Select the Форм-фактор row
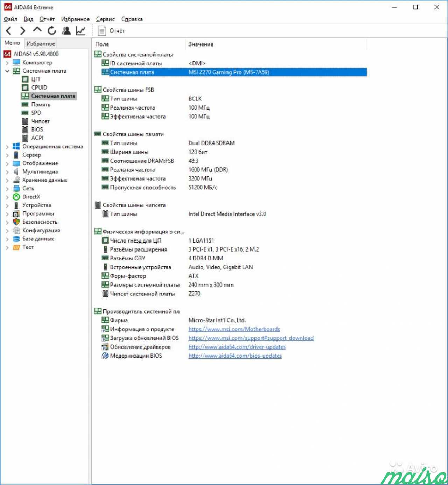Image resolution: width=448 pixels, height=485 pixels. tap(234, 276)
